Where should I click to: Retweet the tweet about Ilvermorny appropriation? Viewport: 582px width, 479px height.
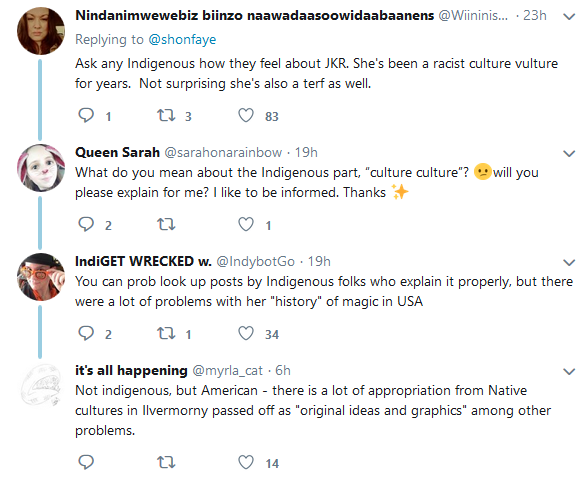point(166,462)
